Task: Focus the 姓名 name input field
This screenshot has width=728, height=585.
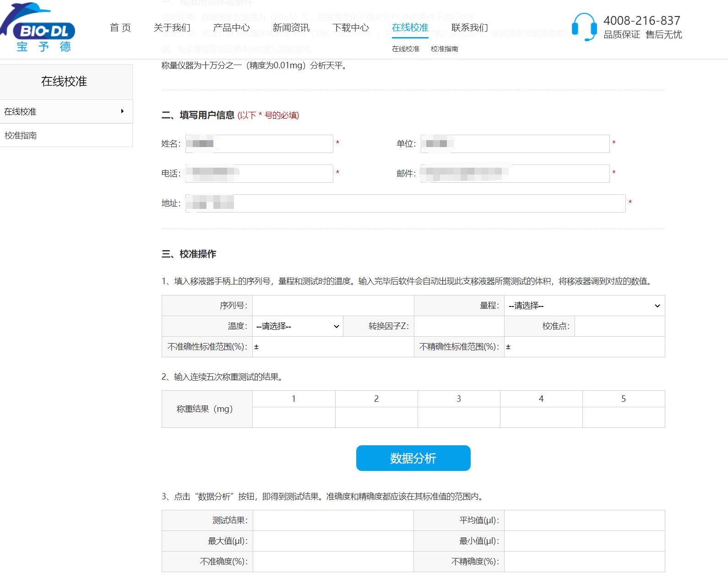Action: tap(259, 144)
